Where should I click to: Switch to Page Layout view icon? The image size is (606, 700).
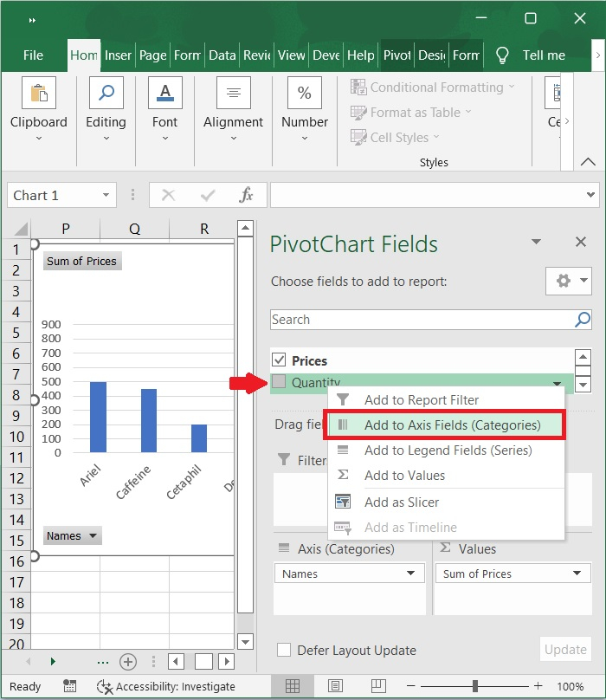pos(335,686)
